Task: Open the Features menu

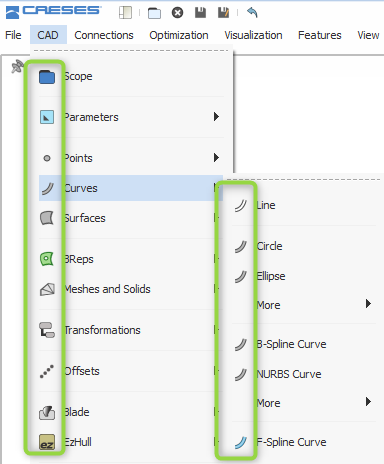Action: [x=320, y=35]
